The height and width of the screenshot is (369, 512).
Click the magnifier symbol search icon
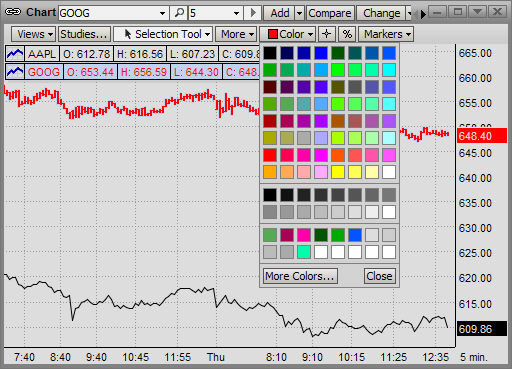179,13
